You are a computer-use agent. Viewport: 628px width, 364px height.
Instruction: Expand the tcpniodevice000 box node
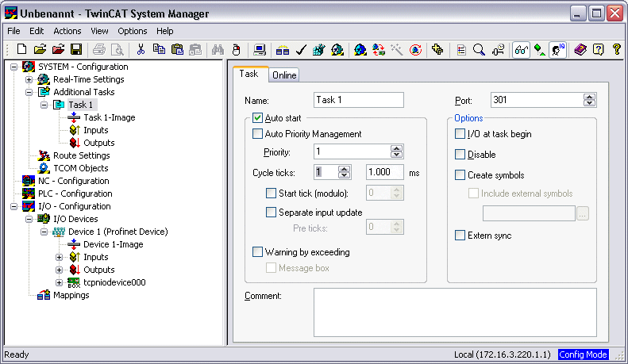tap(60, 282)
